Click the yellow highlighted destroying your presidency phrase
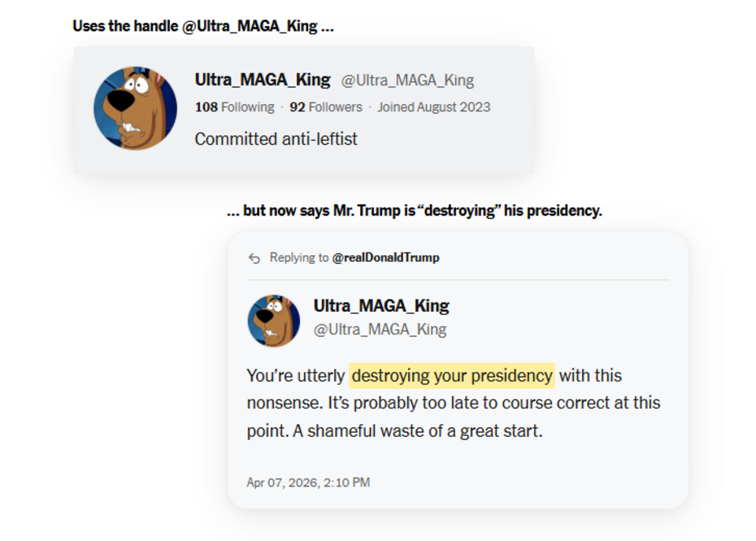The width and height of the screenshot is (756, 541). tap(452, 376)
